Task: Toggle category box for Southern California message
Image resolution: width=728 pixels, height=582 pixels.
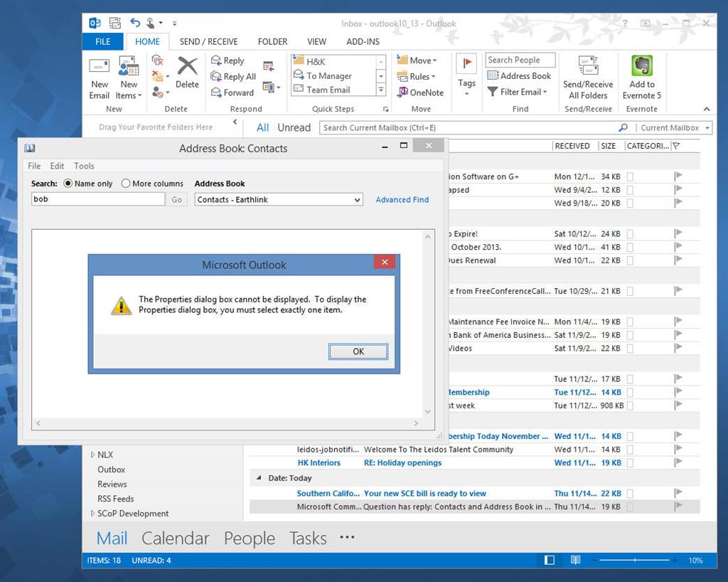Action: pyautogui.click(x=630, y=493)
